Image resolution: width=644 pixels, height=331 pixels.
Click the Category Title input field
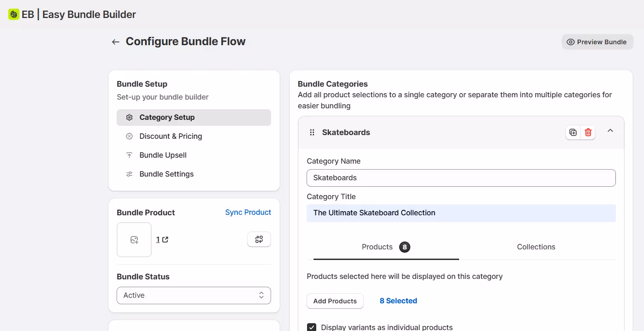(461, 213)
